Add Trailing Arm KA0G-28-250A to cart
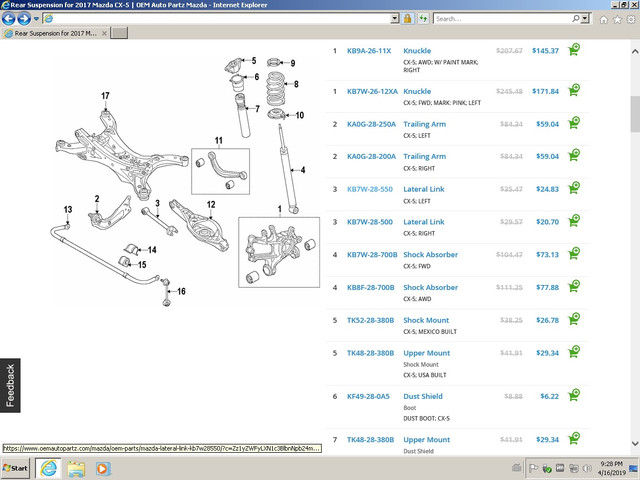640x480 pixels. click(574, 122)
